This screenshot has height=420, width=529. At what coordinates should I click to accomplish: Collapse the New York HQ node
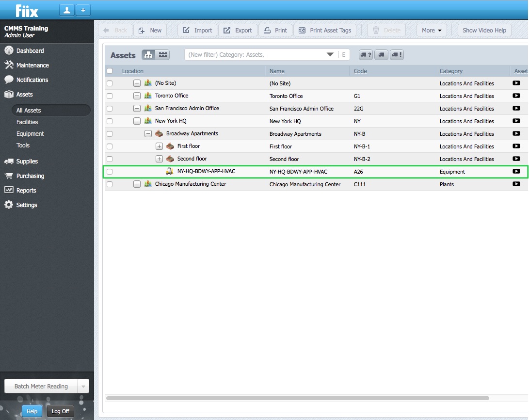coord(137,121)
